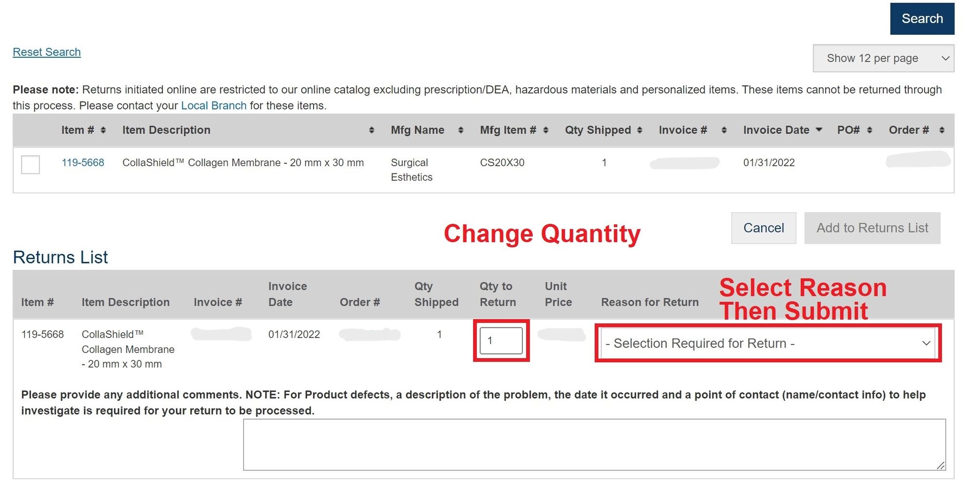Click the Reset Search link

tap(47, 52)
